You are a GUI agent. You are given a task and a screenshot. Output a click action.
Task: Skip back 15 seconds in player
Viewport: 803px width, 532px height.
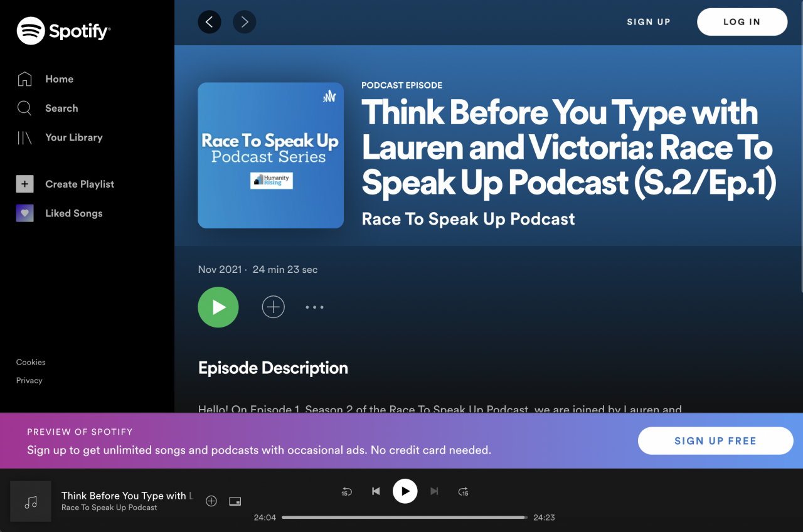(x=346, y=492)
